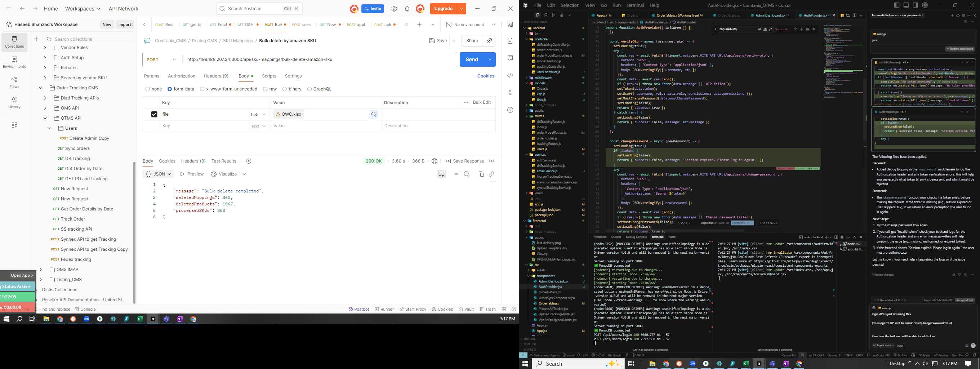Switch to the Params tab
The width and height of the screenshot is (980, 369).
[x=151, y=76]
